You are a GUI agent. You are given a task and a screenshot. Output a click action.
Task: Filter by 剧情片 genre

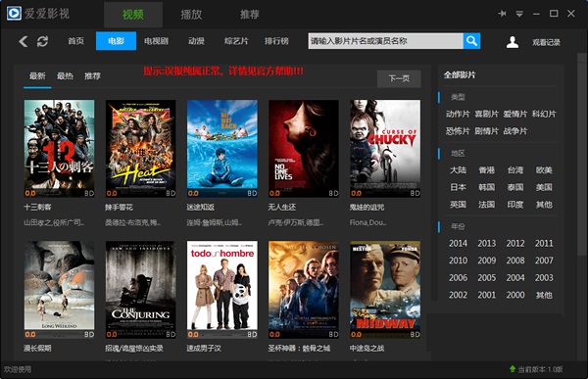pos(487,131)
